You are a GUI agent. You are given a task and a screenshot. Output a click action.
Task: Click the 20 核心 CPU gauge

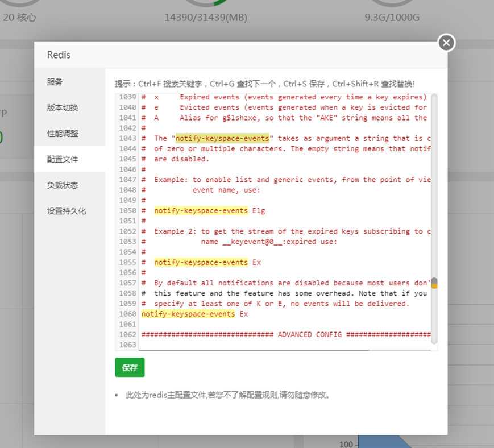point(22,17)
